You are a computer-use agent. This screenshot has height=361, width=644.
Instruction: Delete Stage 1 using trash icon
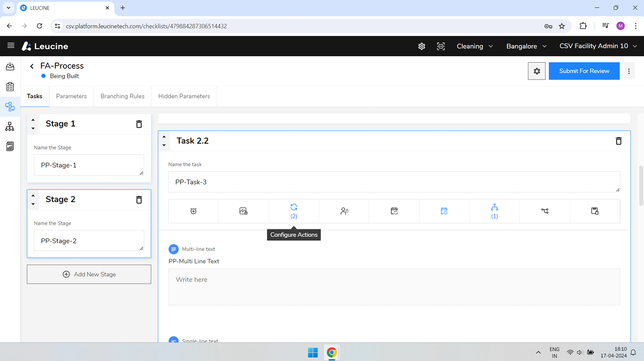(x=139, y=124)
